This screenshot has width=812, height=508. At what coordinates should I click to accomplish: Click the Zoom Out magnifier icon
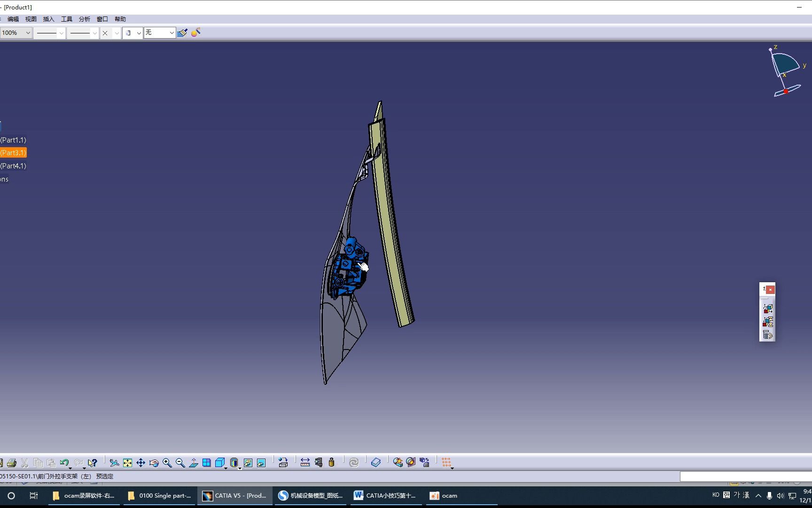[x=180, y=463]
